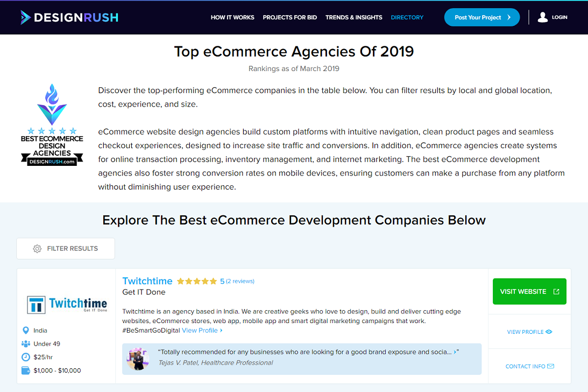
Task: Open the Twitchtime agency title link
Action: [147, 281]
